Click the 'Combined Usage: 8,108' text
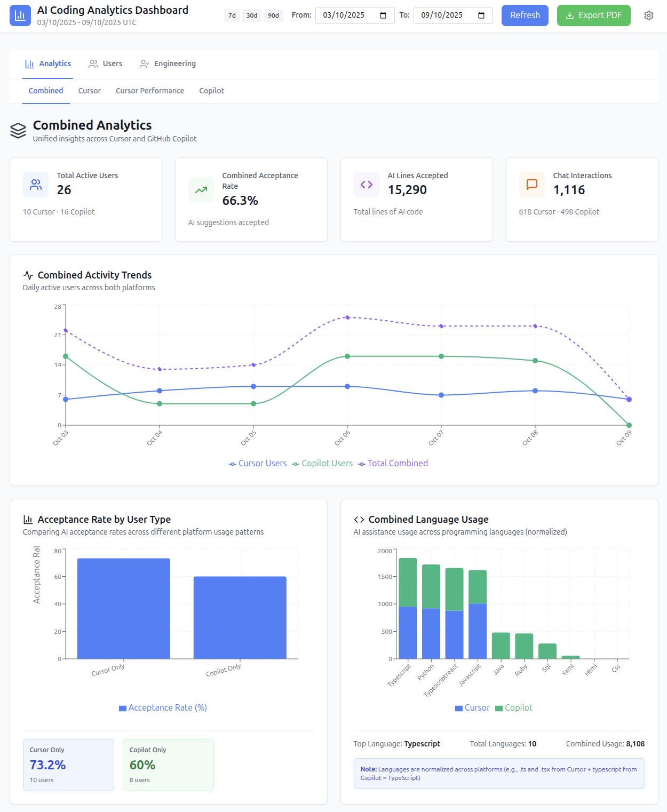Viewport: 667px width, 812px height. 605,744
